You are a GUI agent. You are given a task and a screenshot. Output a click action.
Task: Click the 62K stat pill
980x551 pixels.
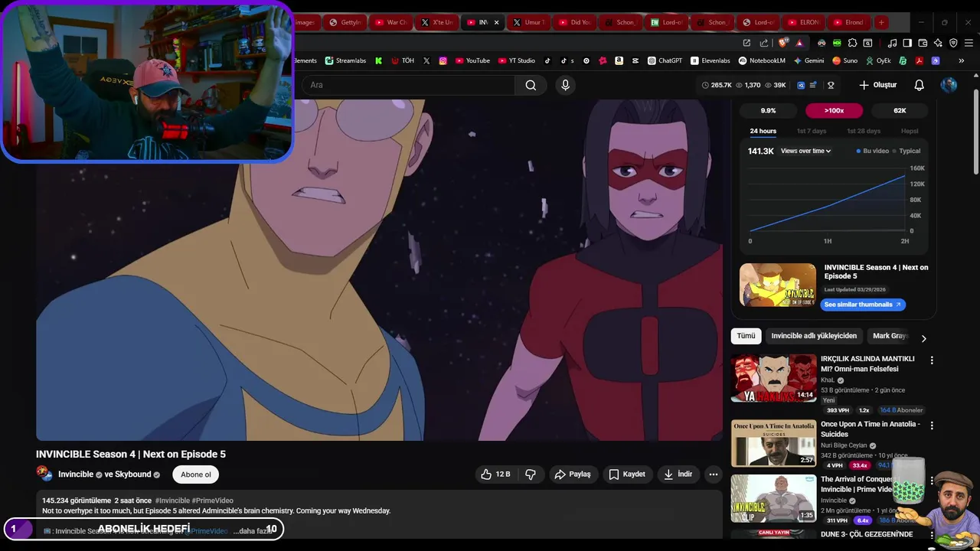pos(900,110)
